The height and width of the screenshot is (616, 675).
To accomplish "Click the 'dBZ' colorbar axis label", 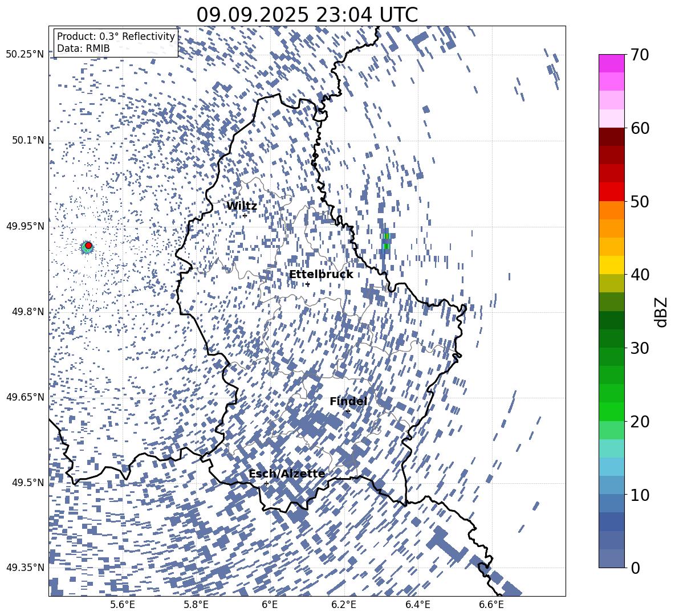I will coord(662,312).
